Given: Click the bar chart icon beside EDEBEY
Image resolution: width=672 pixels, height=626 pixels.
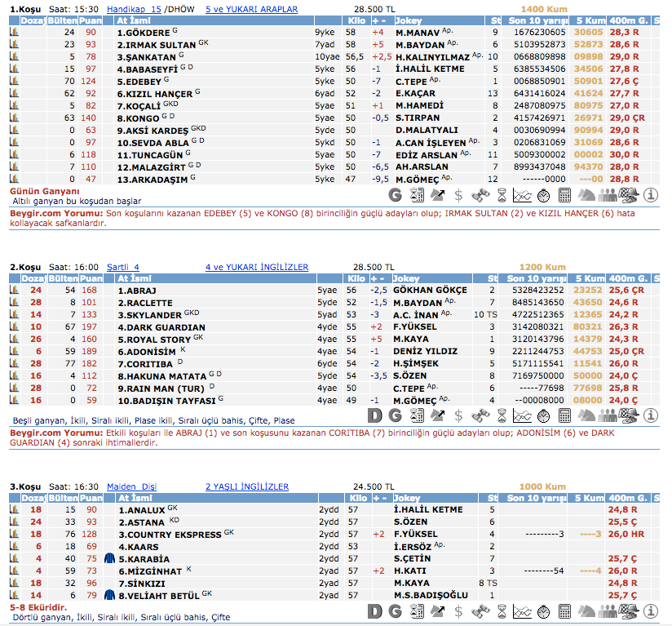Looking at the screenshot, I should [14, 82].
